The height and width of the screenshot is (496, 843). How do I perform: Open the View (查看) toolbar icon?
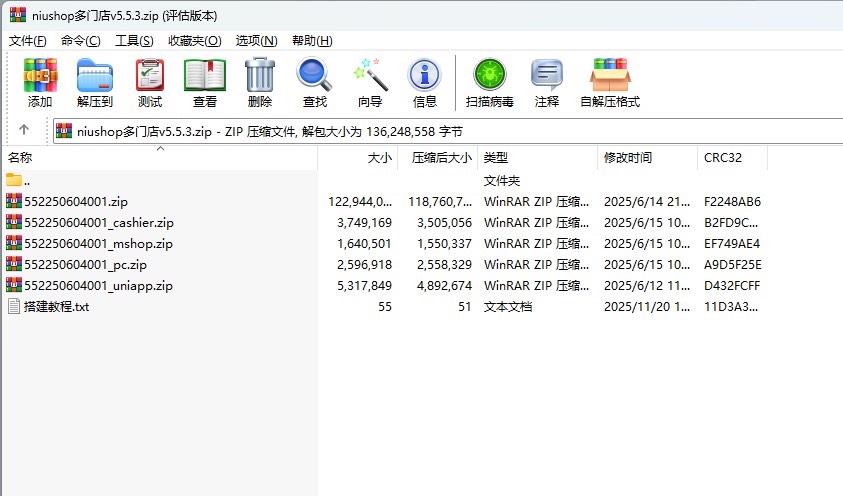click(x=205, y=82)
